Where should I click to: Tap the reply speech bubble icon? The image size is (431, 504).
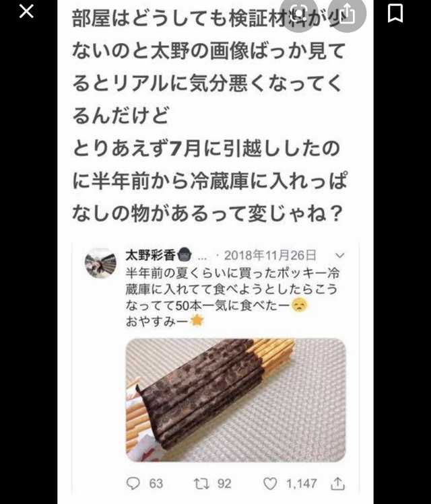[133, 483]
